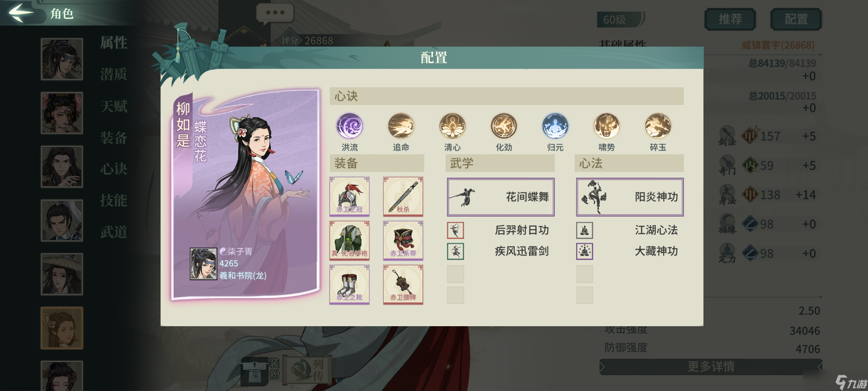
Task: Click the 碎玉 technique icon
Action: pyautogui.click(x=658, y=126)
